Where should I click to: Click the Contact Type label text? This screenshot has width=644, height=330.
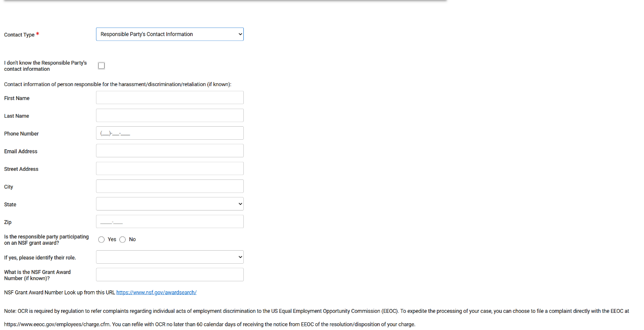point(19,35)
